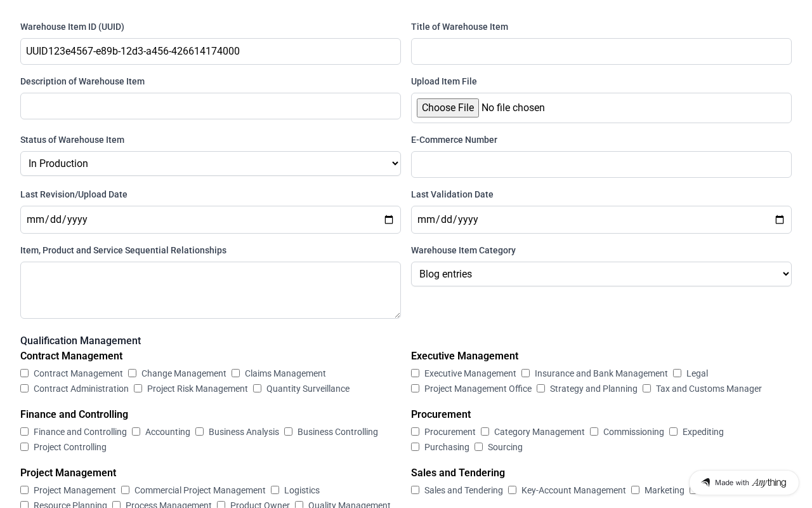Open calendar picker for Last Validation Date
Viewport: 812px width, 508px height.
[x=780, y=220]
